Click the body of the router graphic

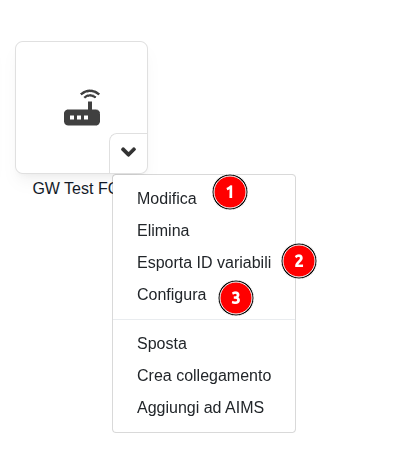pyautogui.click(x=82, y=117)
